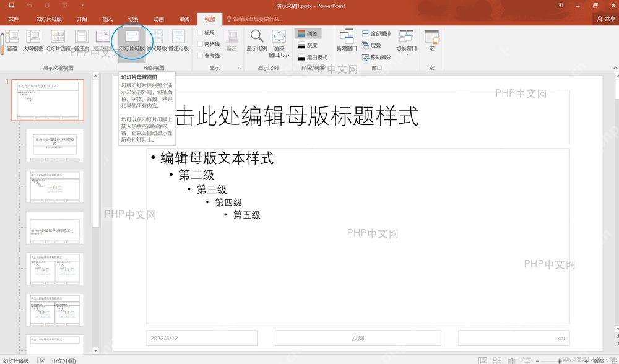Select the fourth layout thumbnail in the pane
619x364 pixels.
click(x=55, y=227)
